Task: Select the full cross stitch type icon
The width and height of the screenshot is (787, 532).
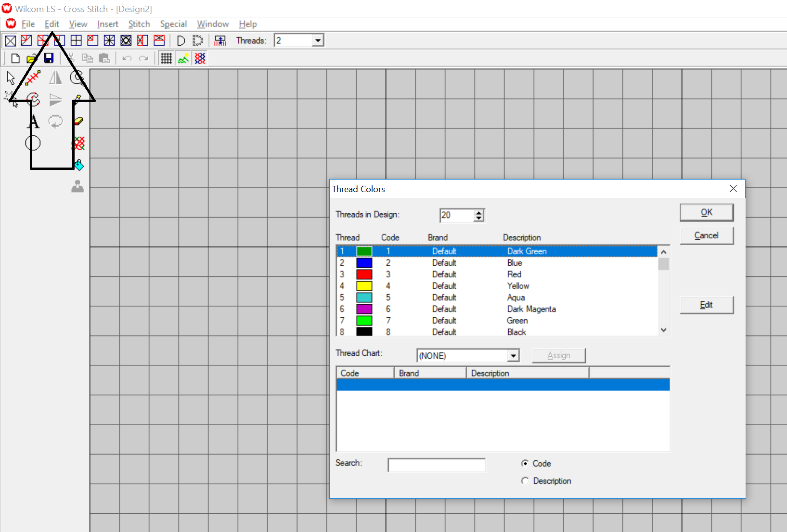Action: pyautogui.click(x=10, y=41)
